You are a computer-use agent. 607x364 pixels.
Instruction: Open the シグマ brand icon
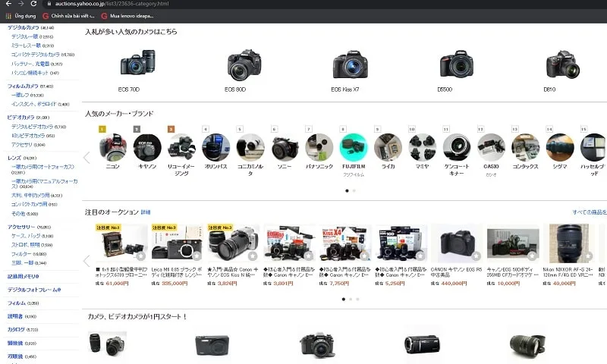(560, 147)
